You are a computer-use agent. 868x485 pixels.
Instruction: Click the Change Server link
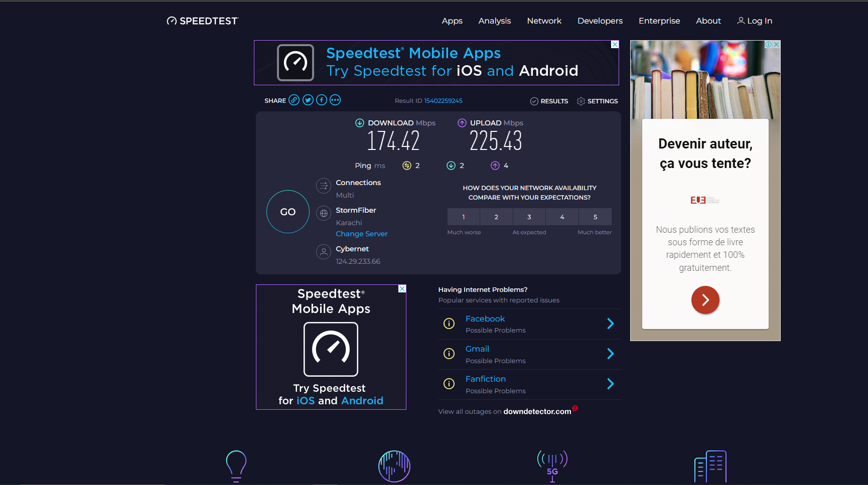pos(362,234)
